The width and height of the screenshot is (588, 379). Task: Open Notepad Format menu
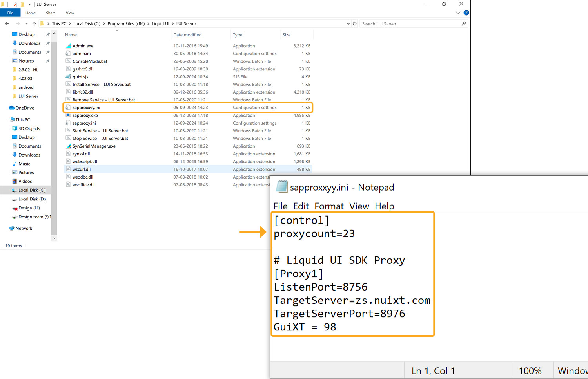329,206
